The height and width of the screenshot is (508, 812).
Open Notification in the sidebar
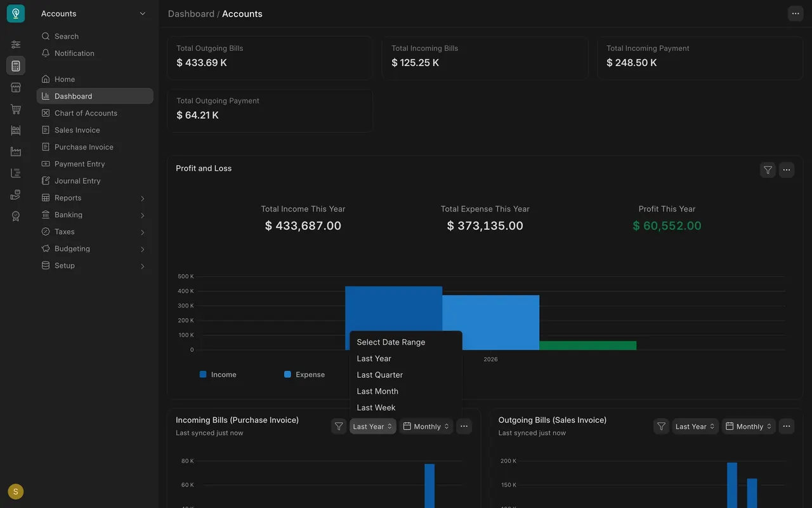[95, 53]
